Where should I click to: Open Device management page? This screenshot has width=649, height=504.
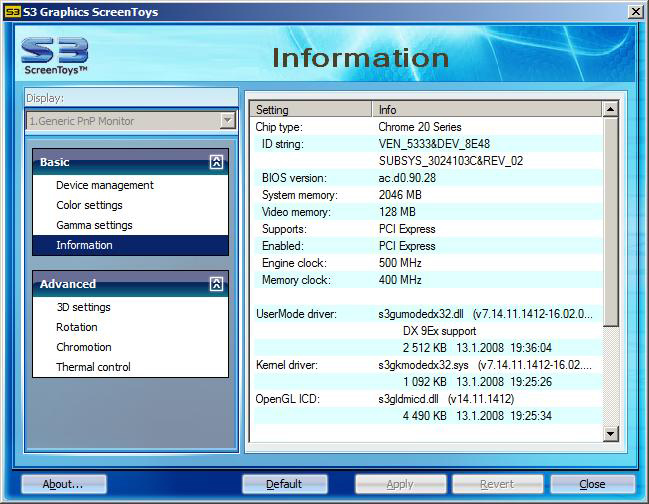coord(105,185)
